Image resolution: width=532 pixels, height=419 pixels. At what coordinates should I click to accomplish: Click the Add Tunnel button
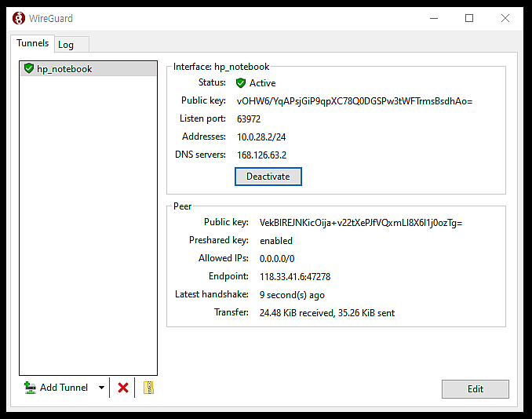point(56,388)
